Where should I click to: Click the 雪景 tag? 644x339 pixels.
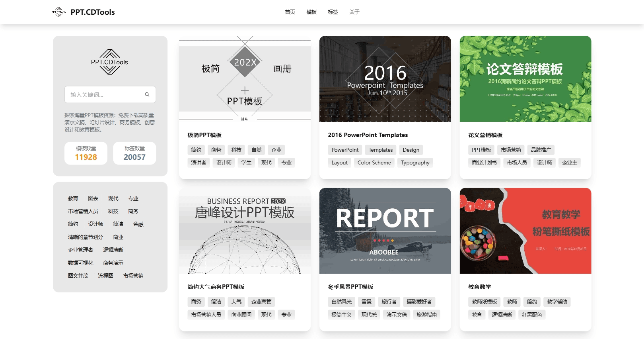(367, 302)
